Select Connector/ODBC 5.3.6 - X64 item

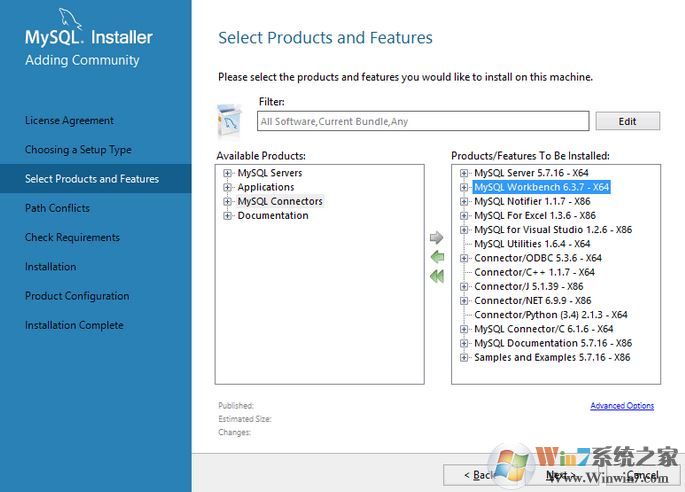point(538,258)
